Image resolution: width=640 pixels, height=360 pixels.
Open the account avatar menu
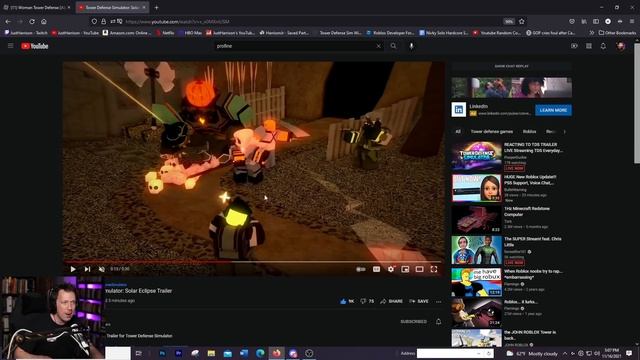pyautogui.click(x=621, y=46)
